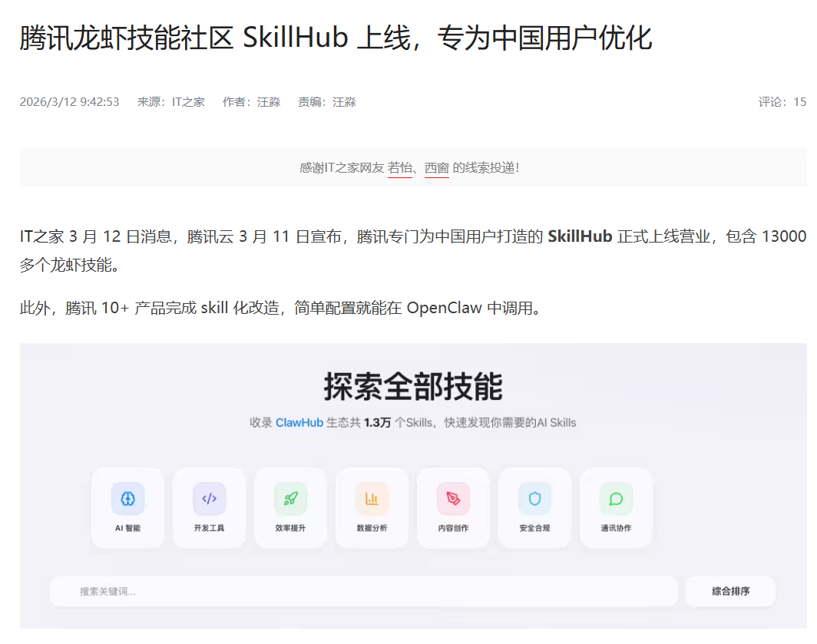The height and width of the screenshot is (644, 817).
Task: Choose the 数据分析 bar chart icon
Action: click(372, 499)
